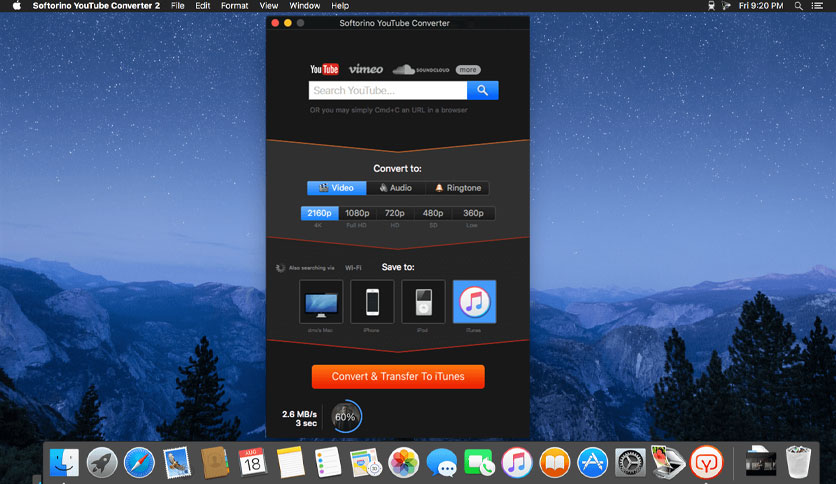Open Calendar icon showing 18
Viewport: 836px width, 484px height.
click(x=252, y=462)
